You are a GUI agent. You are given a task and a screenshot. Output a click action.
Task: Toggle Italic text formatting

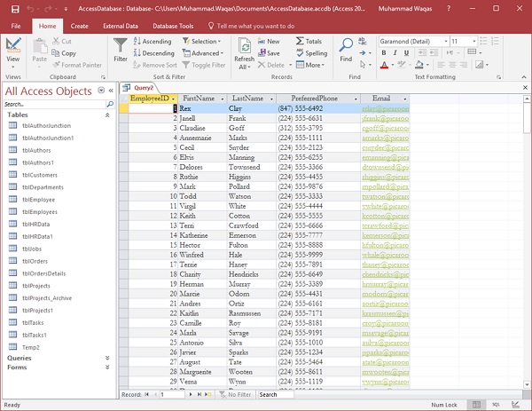click(x=395, y=53)
